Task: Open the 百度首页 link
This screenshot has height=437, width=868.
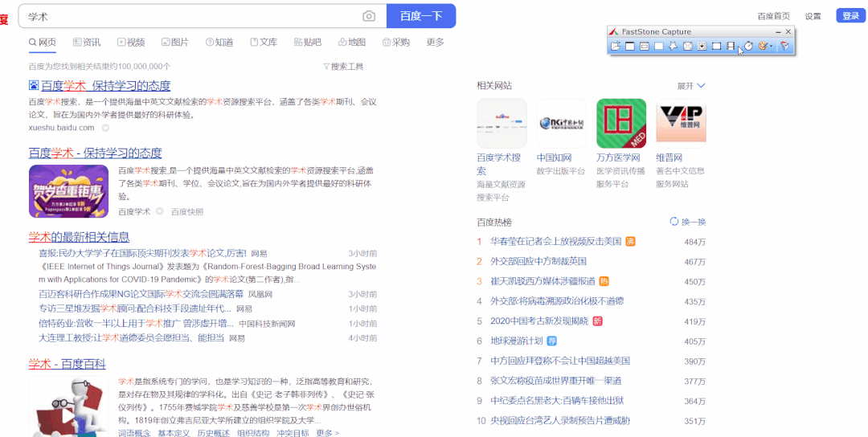Action: (x=773, y=16)
